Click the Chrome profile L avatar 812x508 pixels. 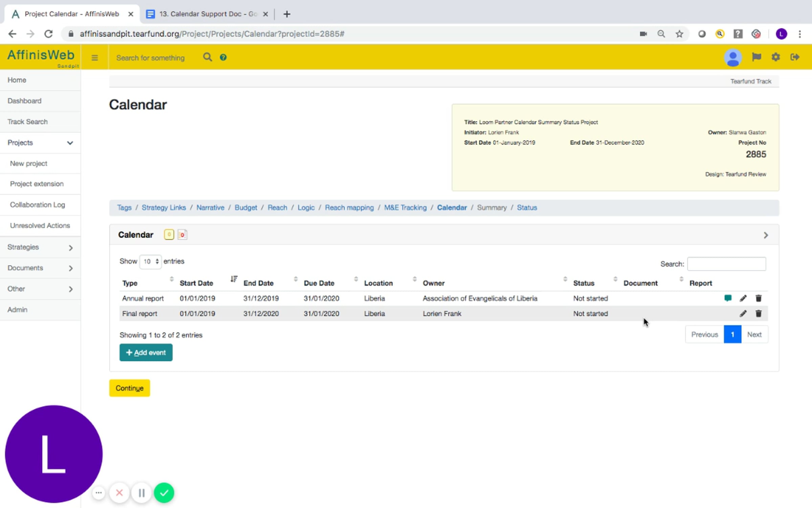(781, 34)
